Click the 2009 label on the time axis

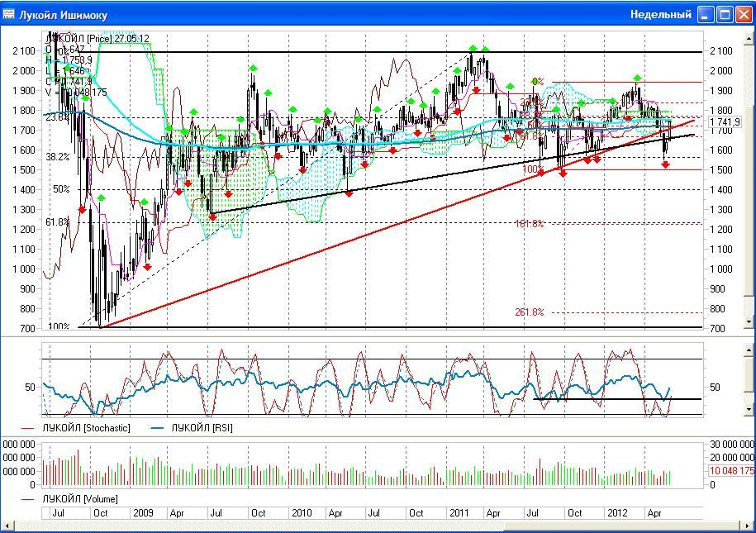[x=143, y=513]
